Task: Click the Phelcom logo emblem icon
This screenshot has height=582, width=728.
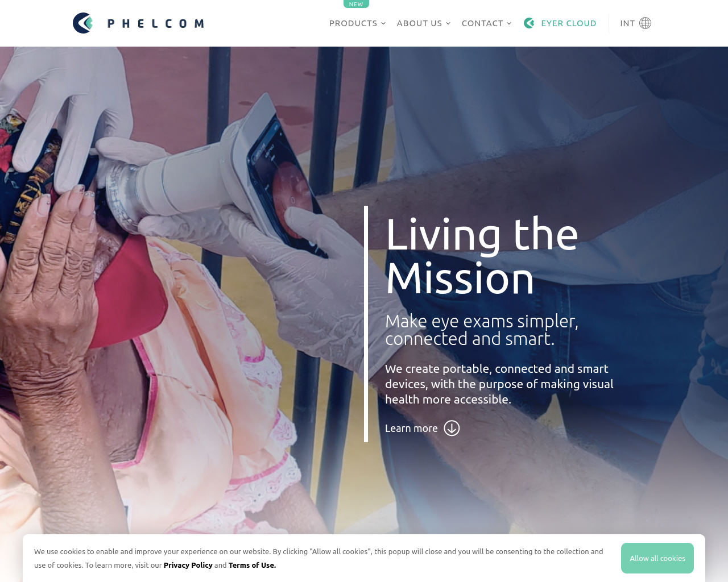Action: pos(83,23)
